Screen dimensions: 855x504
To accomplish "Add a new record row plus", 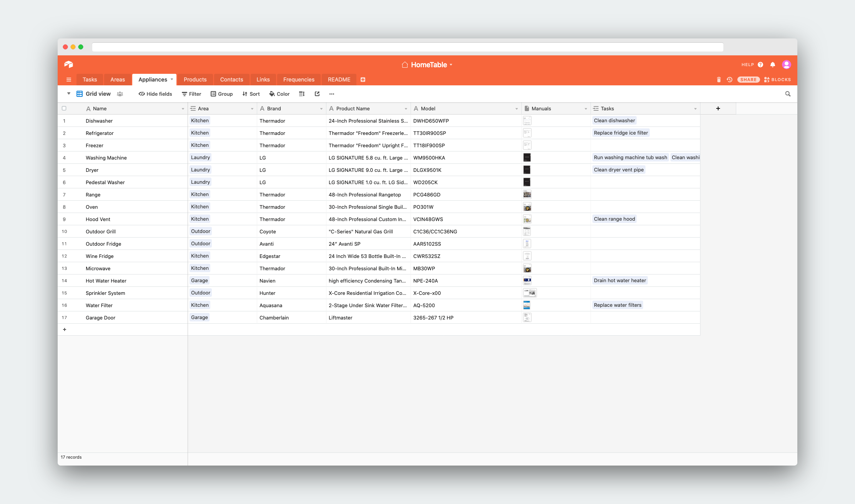I will pos(65,329).
